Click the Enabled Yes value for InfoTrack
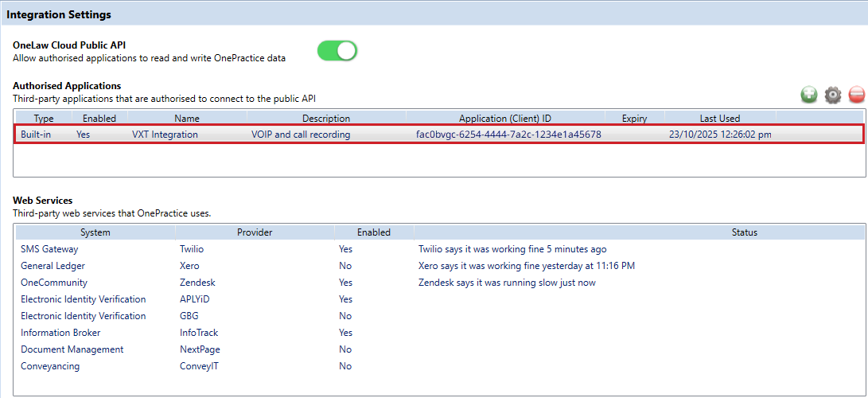This screenshot has width=868, height=398. click(x=345, y=333)
